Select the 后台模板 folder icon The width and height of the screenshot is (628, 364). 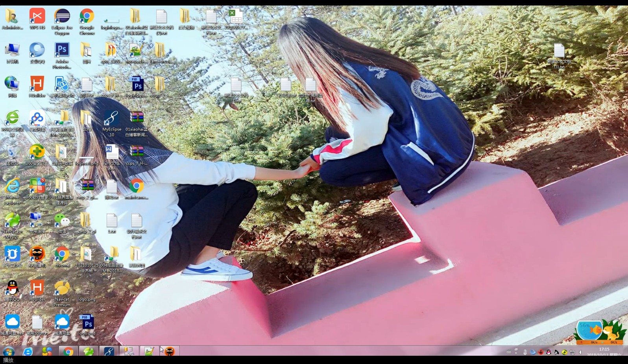point(186,19)
